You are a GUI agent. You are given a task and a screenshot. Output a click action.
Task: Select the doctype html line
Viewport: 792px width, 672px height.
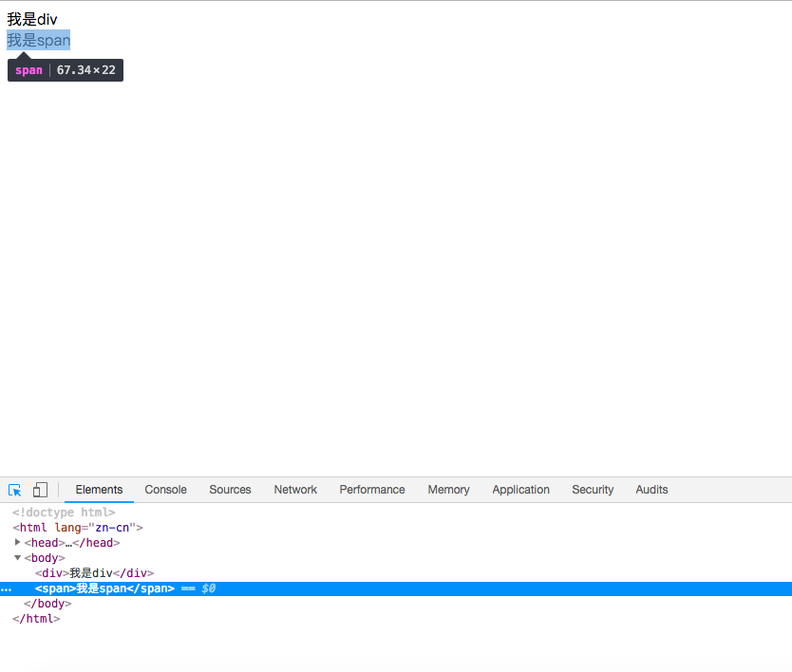click(64, 513)
